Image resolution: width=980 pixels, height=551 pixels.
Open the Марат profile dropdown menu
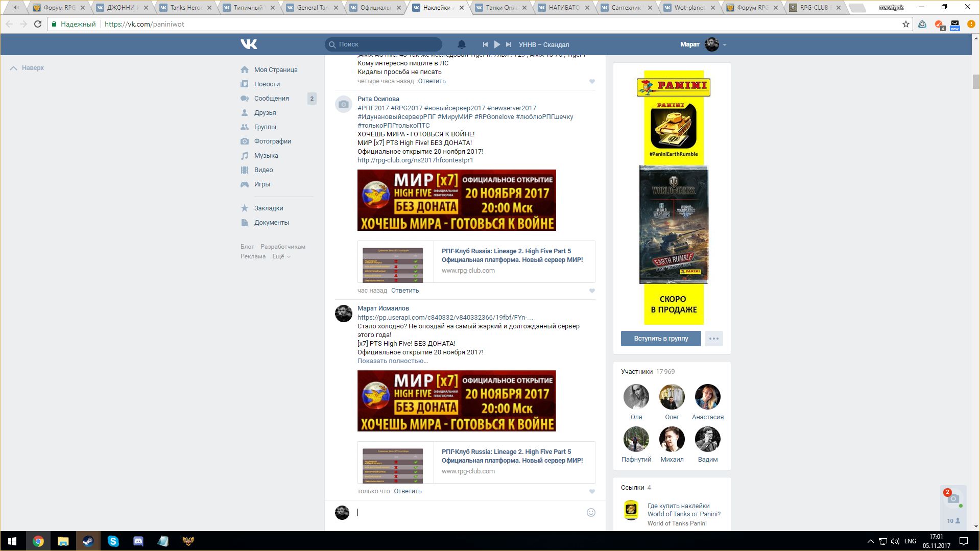703,44
